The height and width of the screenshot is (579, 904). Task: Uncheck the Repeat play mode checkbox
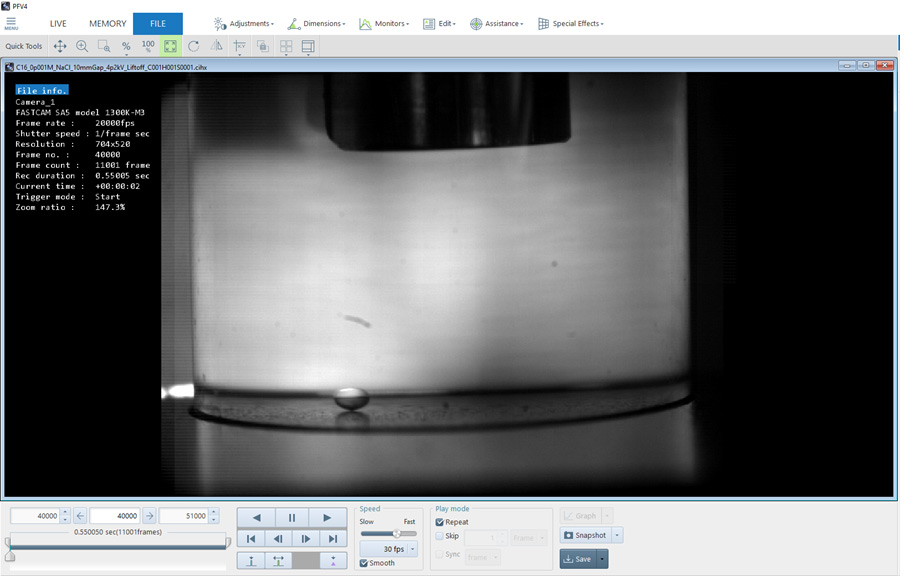coord(440,522)
